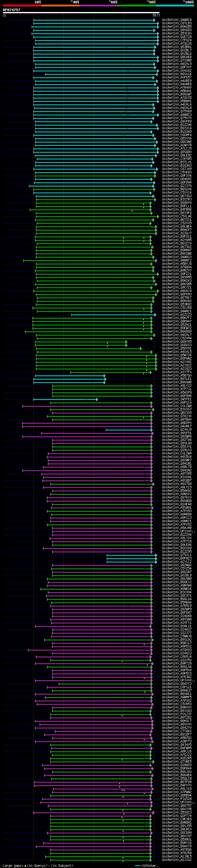This screenshot has height=868, width=197.
Task: Click the orange ~40% identity legend bar
Action: click(x=60, y=6)
